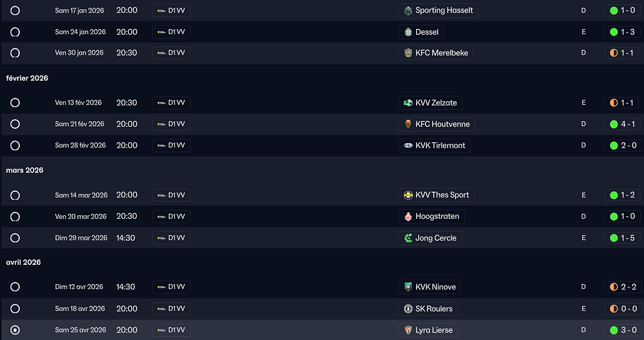Open the D1 VV competition tag on 24 jan
The image size is (644, 340).
click(171, 32)
